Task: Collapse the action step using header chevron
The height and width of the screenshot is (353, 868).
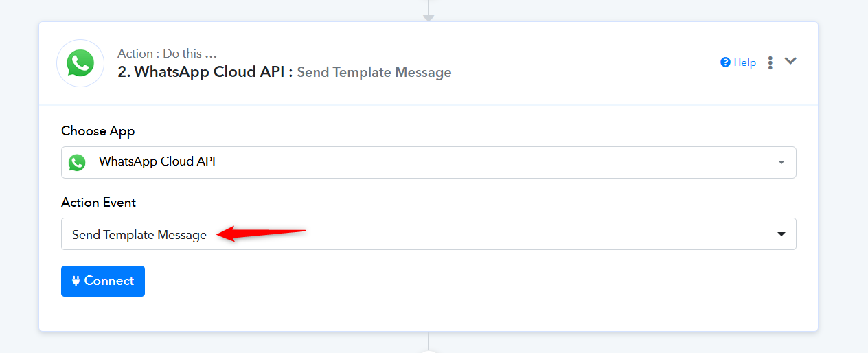Action: [x=790, y=60]
